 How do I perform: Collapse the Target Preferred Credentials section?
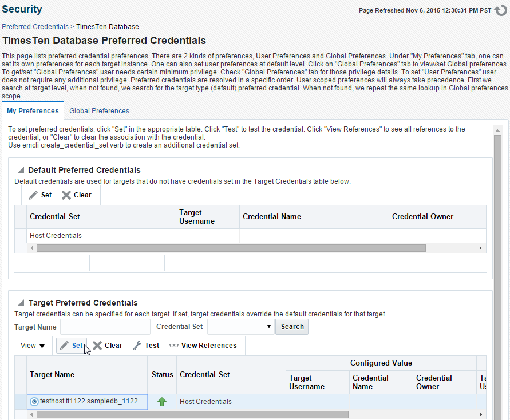(x=21, y=303)
